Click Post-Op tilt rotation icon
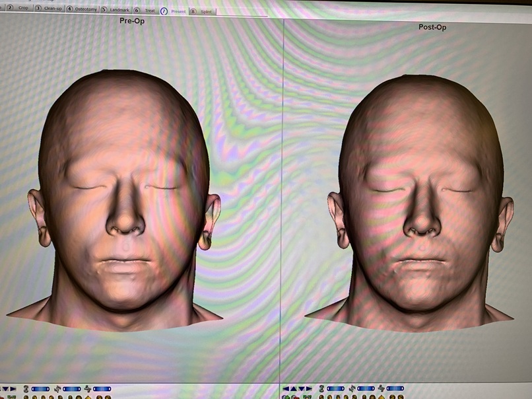Screen dimensions: 532x399 (382, 388)
